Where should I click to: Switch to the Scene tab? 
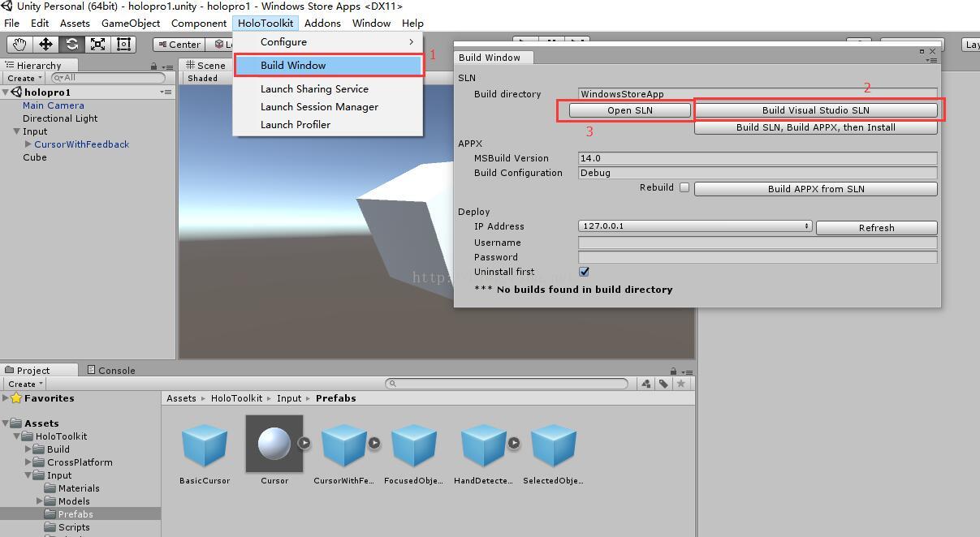coord(205,66)
